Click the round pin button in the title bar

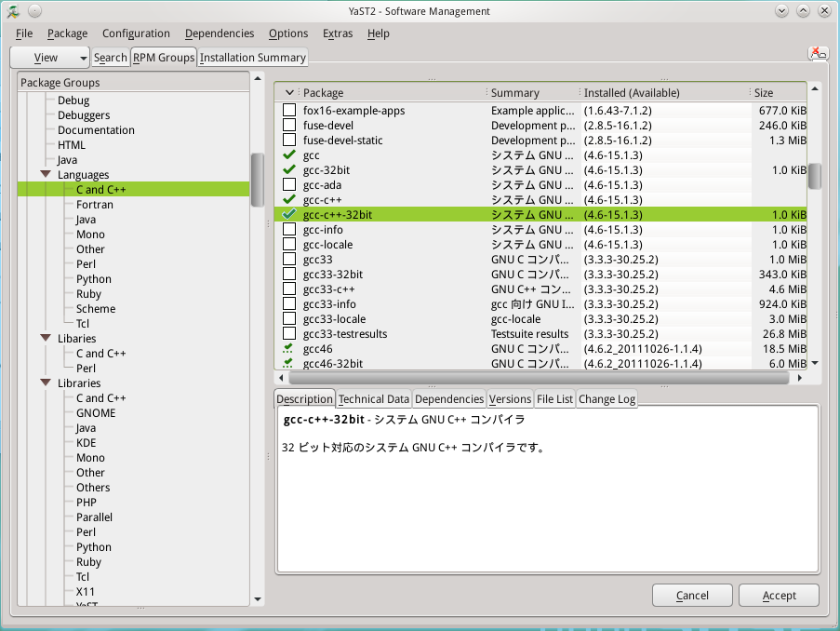tap(34, 11)
